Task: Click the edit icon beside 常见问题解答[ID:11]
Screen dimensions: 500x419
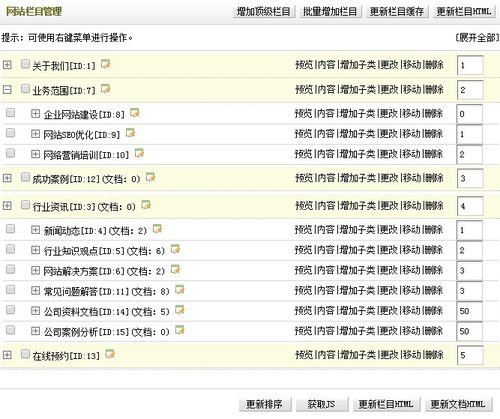Action: tap(180, 289)
